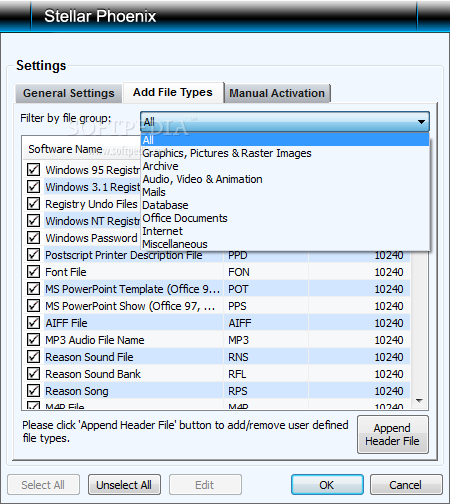This screenshot has height=504, width=450.
Task: Uncheck Postscript Printer Description File checkbox
Action: coord(33,255)
